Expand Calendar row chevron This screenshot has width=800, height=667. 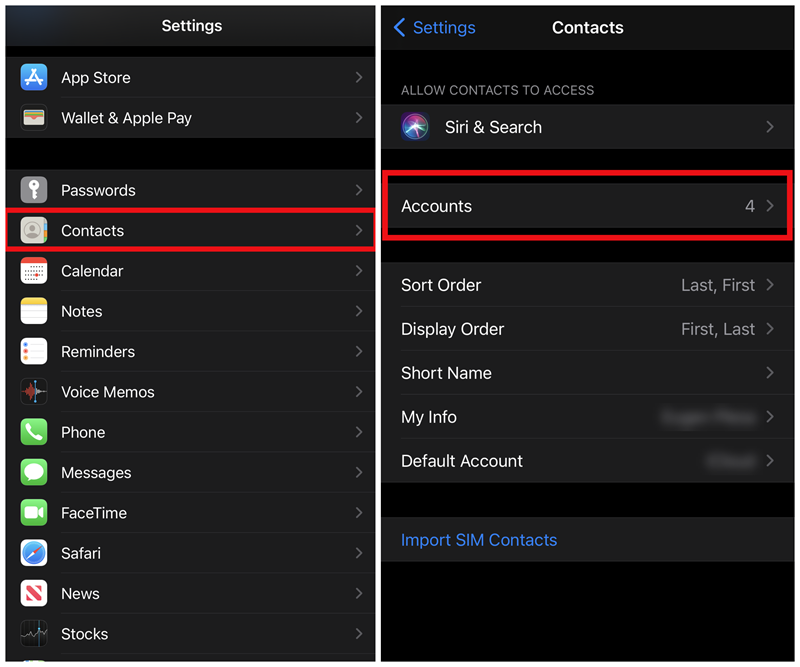click(359, 271)
